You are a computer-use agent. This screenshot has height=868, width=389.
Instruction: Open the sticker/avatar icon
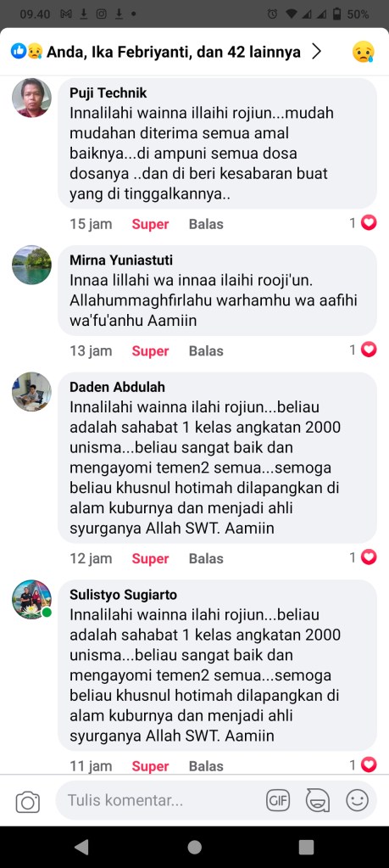(x=318, y=800)
